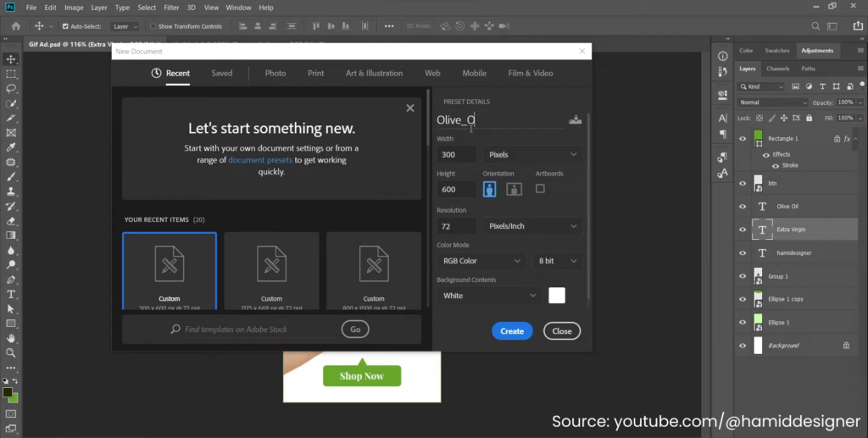
Task: Click the Share icon in top right
Action: click(858, 26)
